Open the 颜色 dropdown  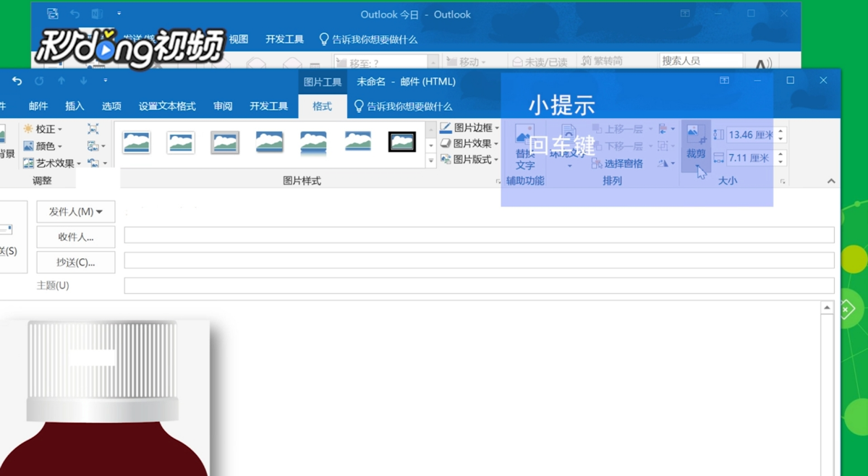click(x=43, y=146)
